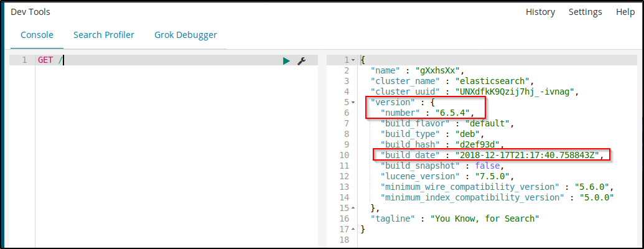This screenshot has width=644, height=249.
Task: Open History in Dev Tools header
Action: click(541, 12)
